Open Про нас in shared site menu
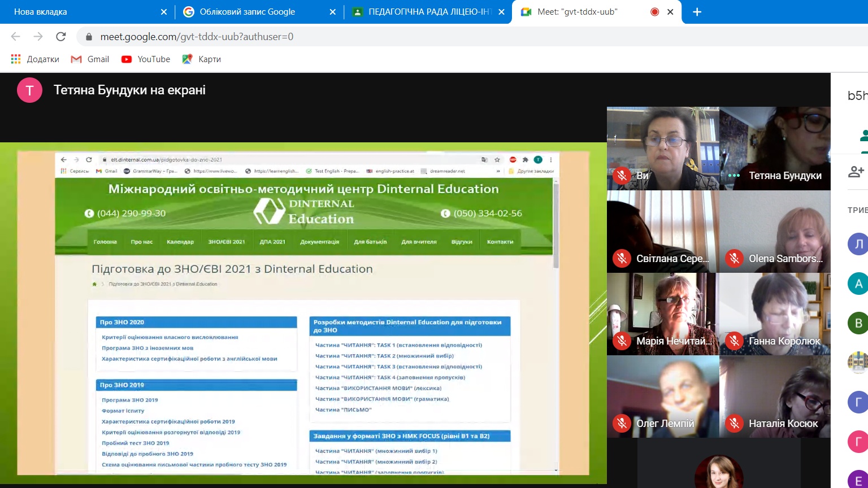 (x=142, y=242)
